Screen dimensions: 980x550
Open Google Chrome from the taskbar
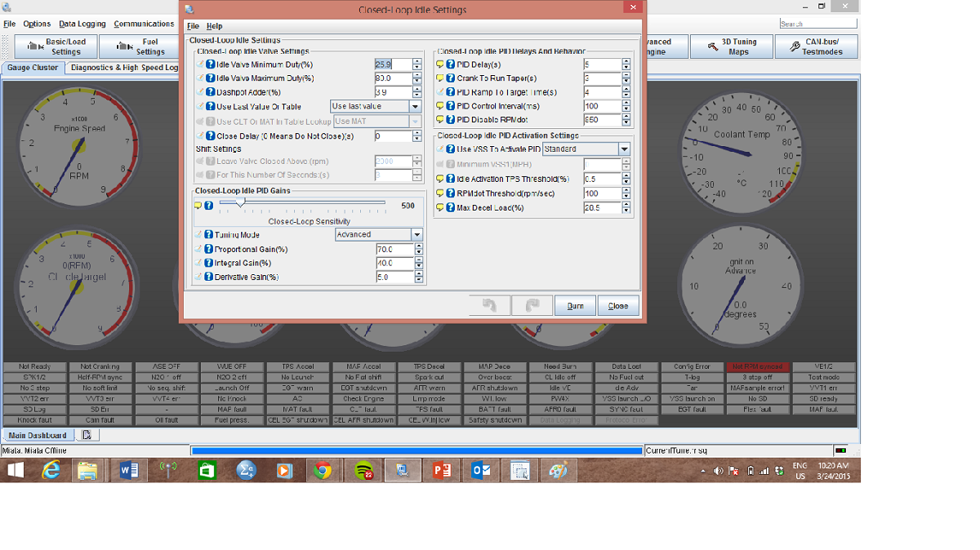[323, 471]
